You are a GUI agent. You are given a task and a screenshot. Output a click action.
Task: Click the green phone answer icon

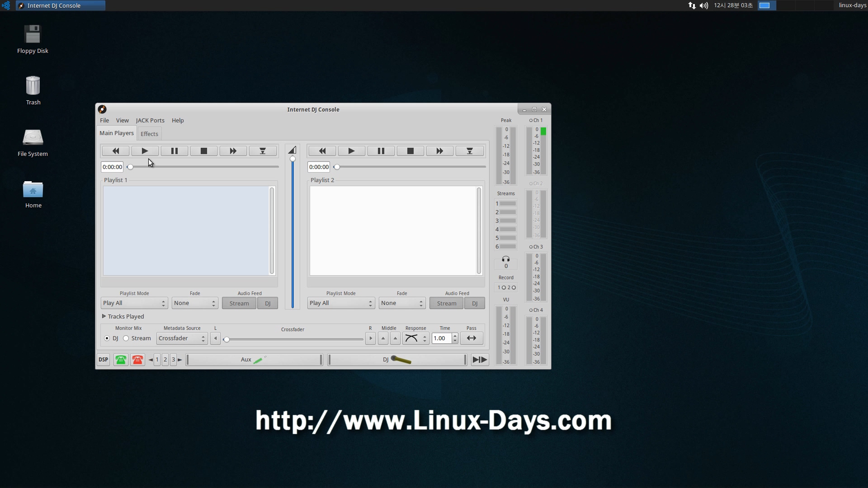[121, 360]
